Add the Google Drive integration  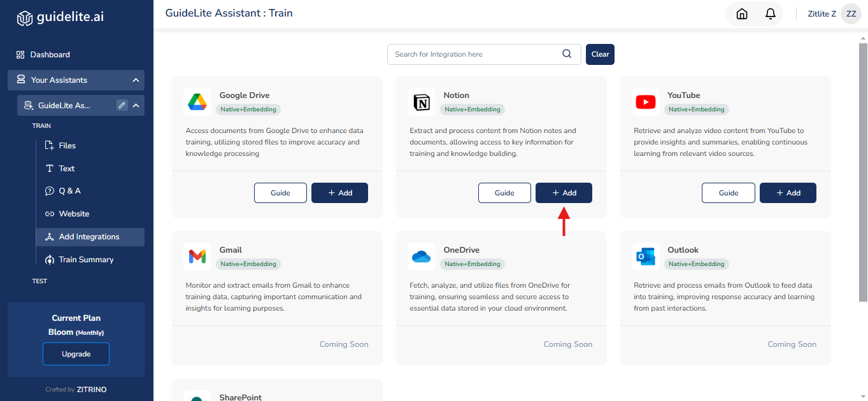pos(339,193)
